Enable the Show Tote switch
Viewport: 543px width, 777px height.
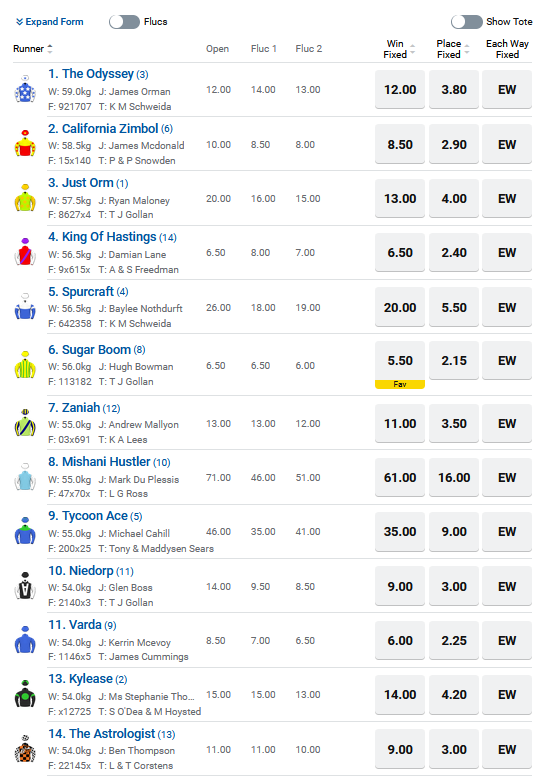pos(466,22)
